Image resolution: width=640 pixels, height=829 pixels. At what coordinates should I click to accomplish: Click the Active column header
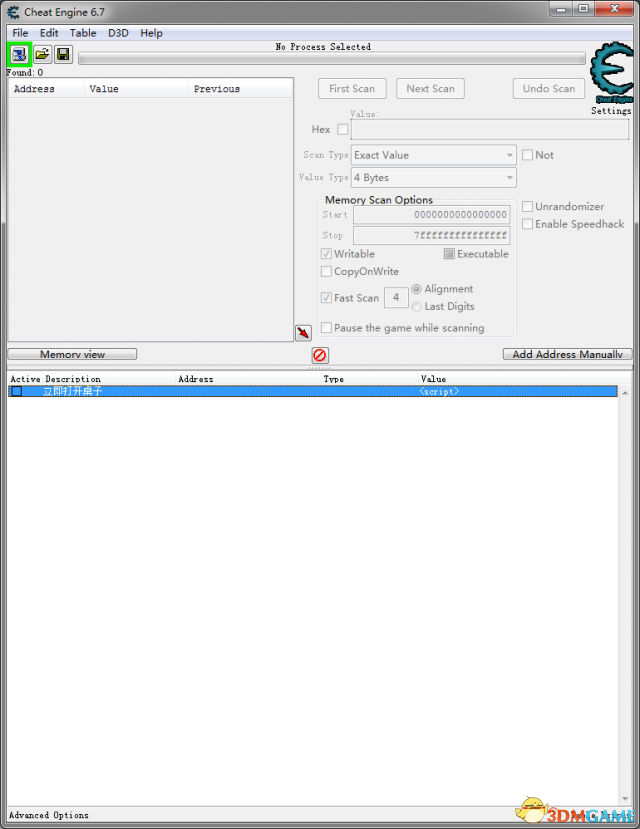pos(25,379)
